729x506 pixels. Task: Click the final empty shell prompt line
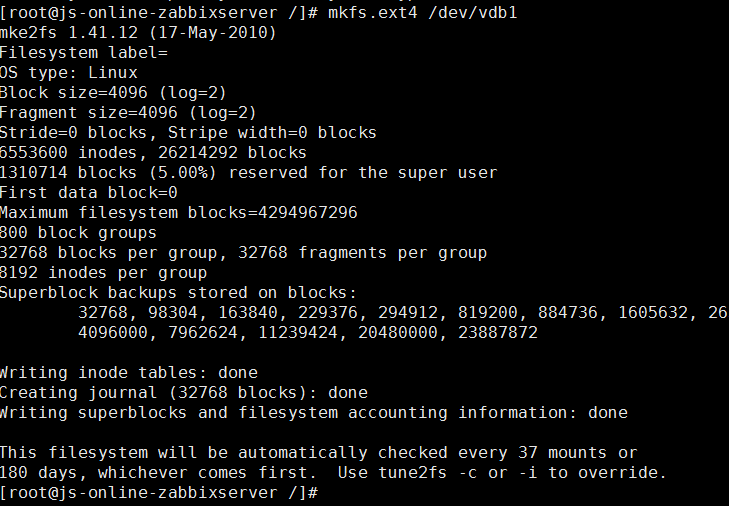point(159,493)
